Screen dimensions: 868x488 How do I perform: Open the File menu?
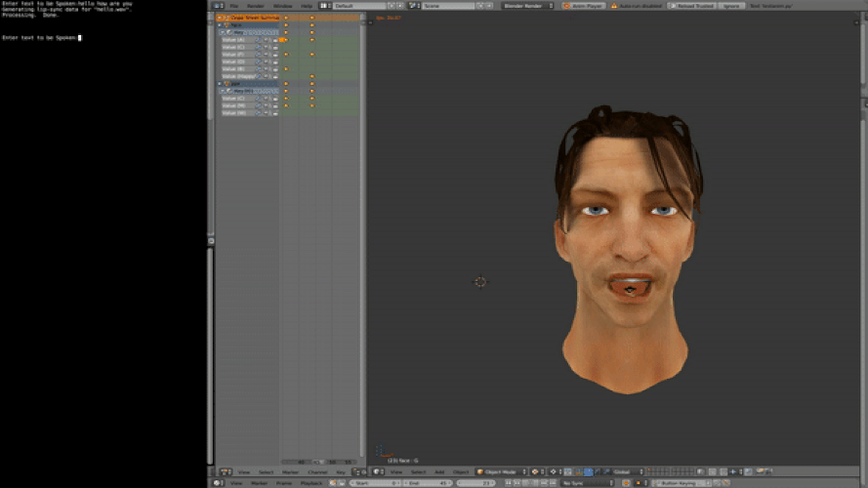[x=234, y=6]
